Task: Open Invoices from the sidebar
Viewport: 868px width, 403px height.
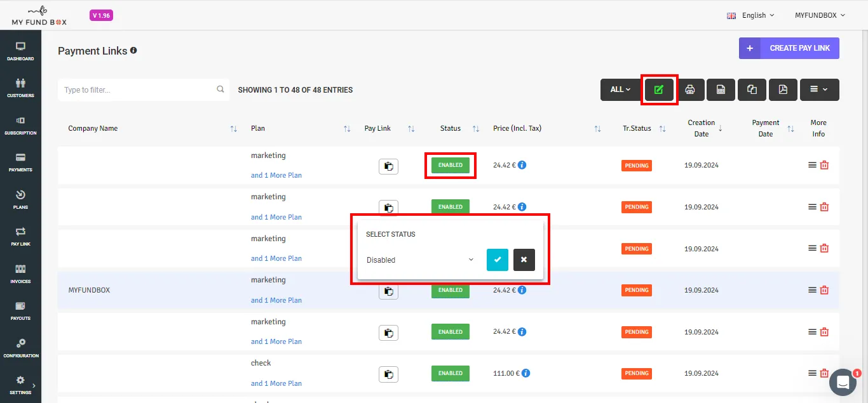Action: pos(20,274)
